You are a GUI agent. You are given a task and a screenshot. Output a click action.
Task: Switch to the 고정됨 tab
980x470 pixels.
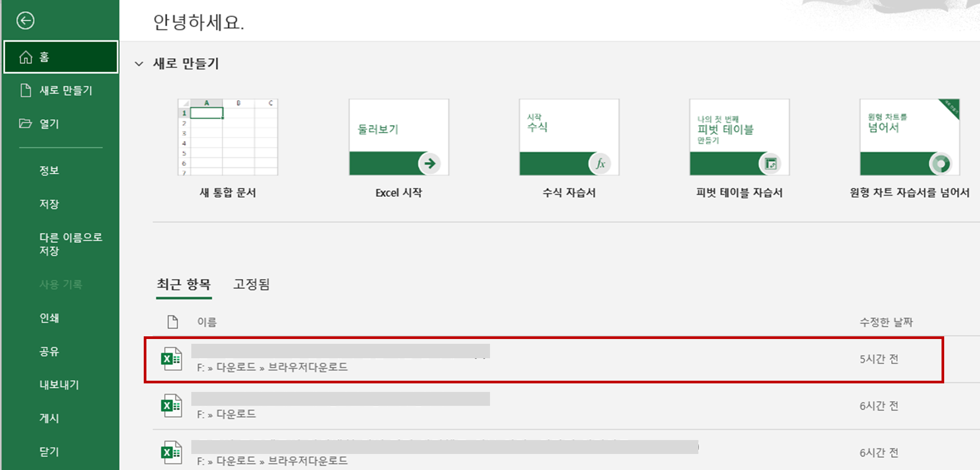[252, 284]
